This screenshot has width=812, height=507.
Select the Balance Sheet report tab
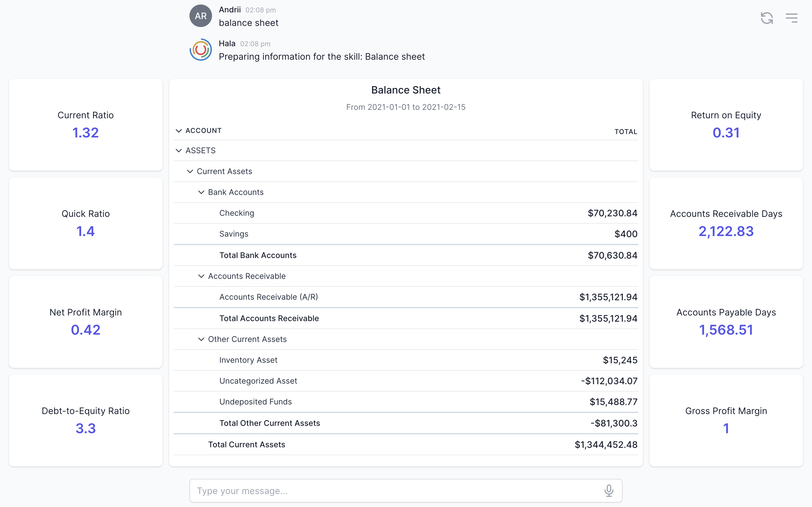[x=406, y=90]
